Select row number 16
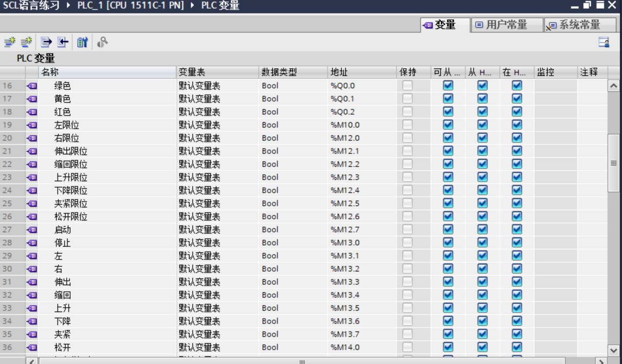The width and height of the screenshot is (622, 364). (x=7, y=86)
